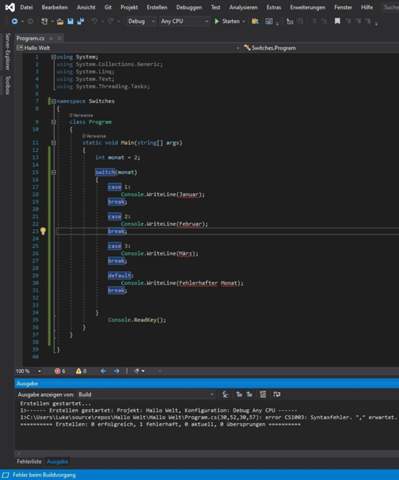Click third icon right of Ausgabe anzeigen von dropdown
Screen dimensions: 399x480
(249, 395)
